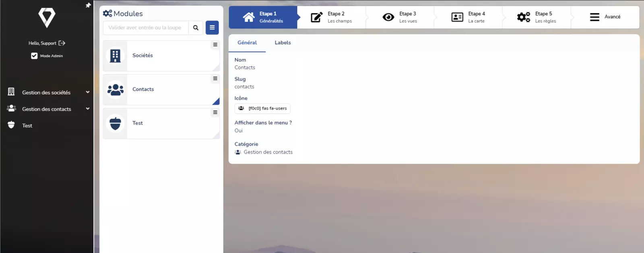This screenshot has height=253, width=644.
Task: Switch to the Labels tab
Action: (x=283, y=43)
